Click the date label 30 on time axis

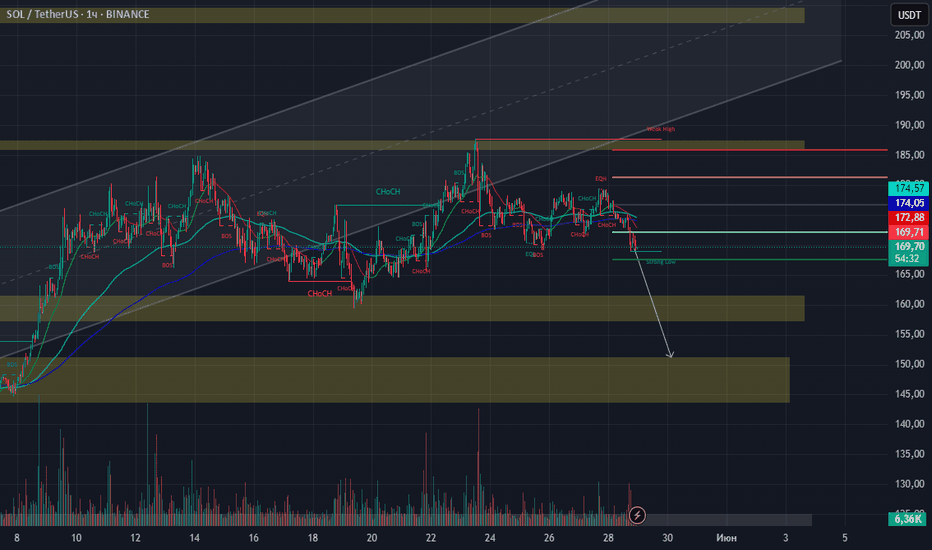pyautogui.click(x=667, y=538)
